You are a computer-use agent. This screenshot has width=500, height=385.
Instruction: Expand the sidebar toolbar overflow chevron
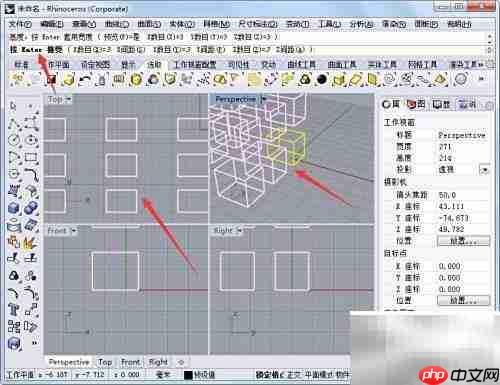point(34,343)
